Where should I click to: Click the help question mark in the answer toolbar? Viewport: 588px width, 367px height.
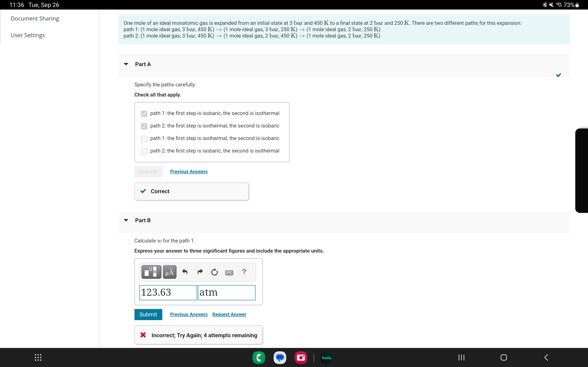[244, 272]
